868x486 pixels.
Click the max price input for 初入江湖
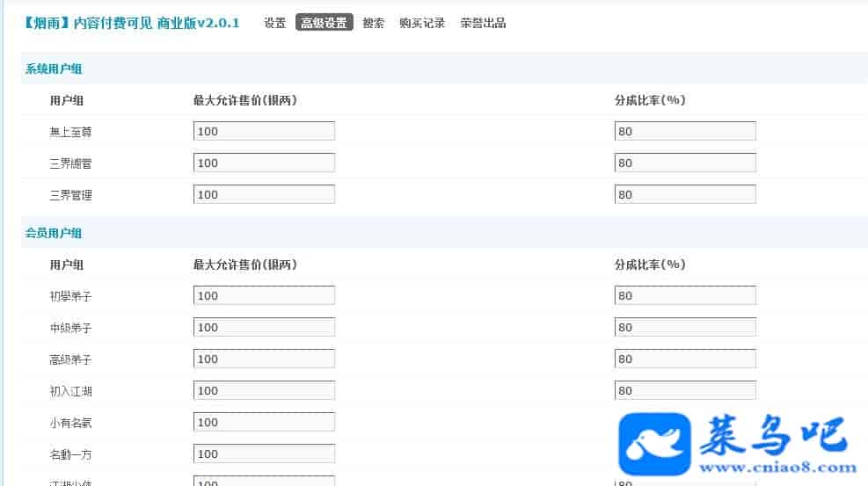(x=264, y=391)
